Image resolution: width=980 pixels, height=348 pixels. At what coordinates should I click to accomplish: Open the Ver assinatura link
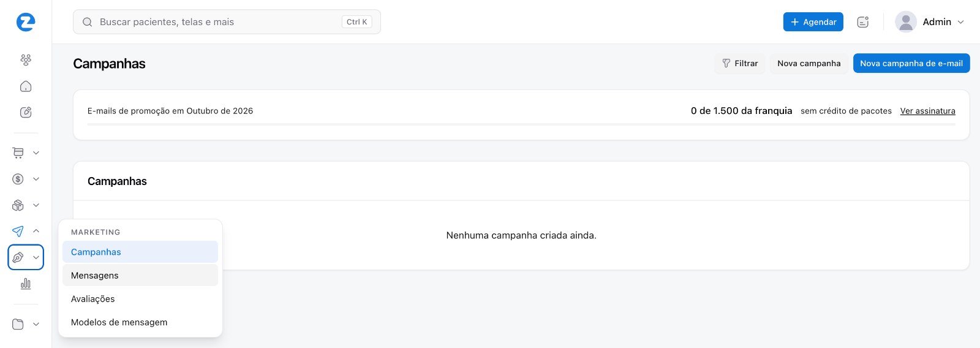(x=928, y=111)
